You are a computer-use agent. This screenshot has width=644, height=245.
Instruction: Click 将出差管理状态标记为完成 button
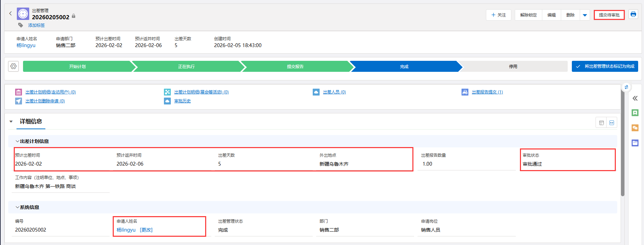coord(605,66)
